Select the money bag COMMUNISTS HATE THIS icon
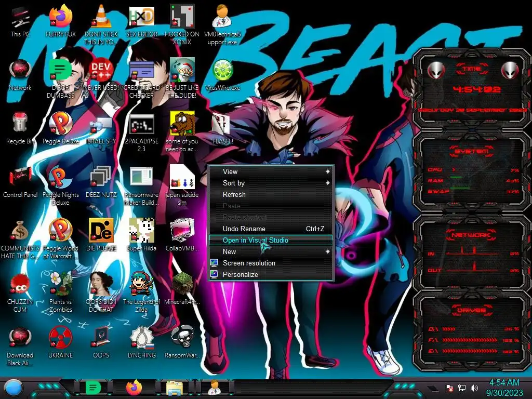This screenshot has width=532, height=399. 20,239
